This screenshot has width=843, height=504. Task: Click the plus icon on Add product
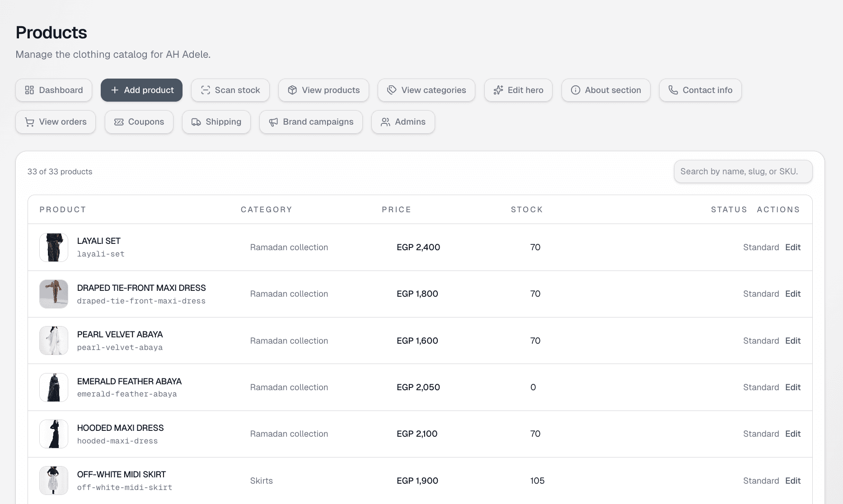pos(115,90)
